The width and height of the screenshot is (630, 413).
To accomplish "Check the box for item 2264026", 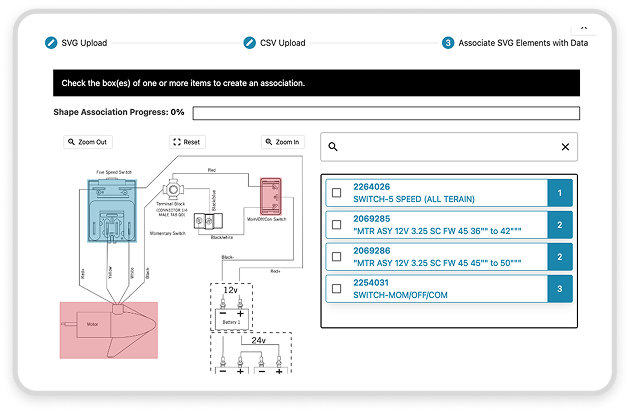I will [x=336, y=193].
